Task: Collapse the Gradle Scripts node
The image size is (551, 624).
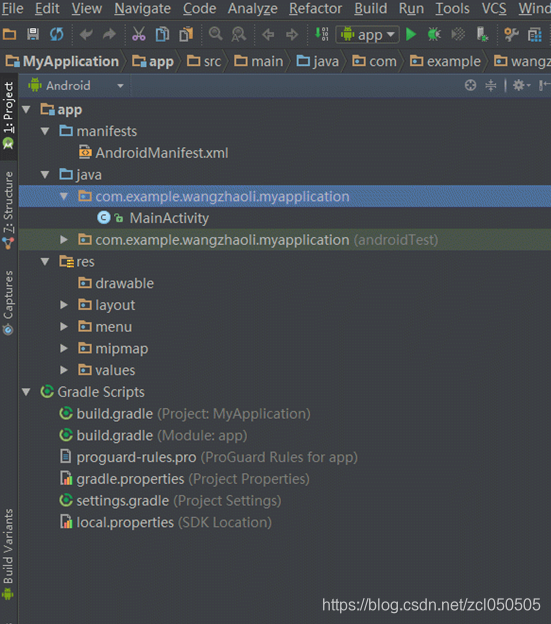Action: (x=27, y=392)
